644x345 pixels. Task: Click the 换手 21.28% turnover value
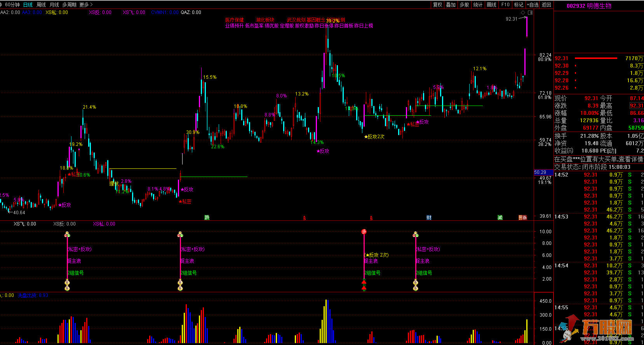[589, 136]
